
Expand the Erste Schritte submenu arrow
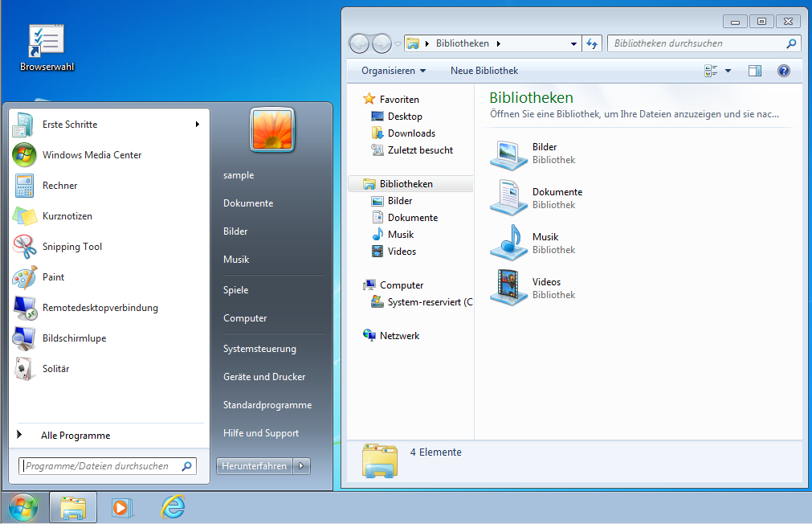(x=197, y=125)
